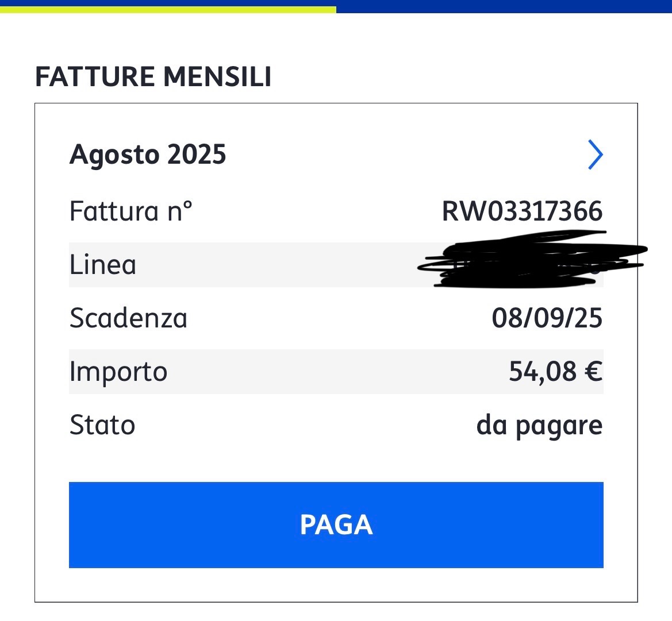Click the FATTURE MENSILI section title

[153, 76]
